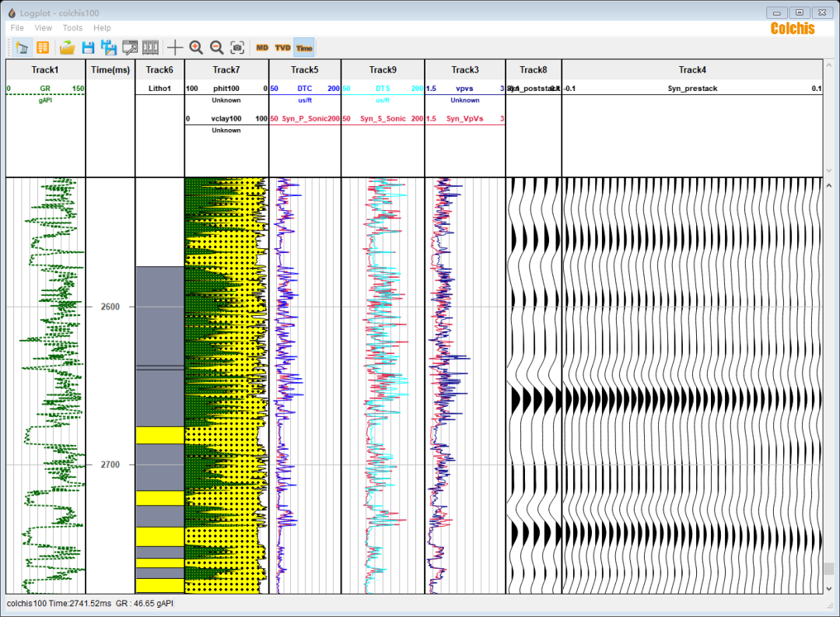The image size is (840, 617).
Task: Click the vertical scrollbar thumb
Action: coord(829,569)
